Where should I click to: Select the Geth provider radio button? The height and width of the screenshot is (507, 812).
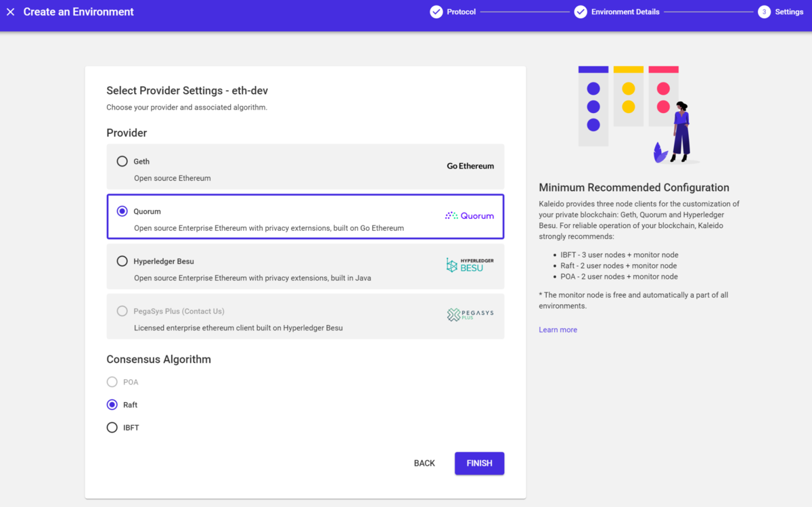click(122, 161)
